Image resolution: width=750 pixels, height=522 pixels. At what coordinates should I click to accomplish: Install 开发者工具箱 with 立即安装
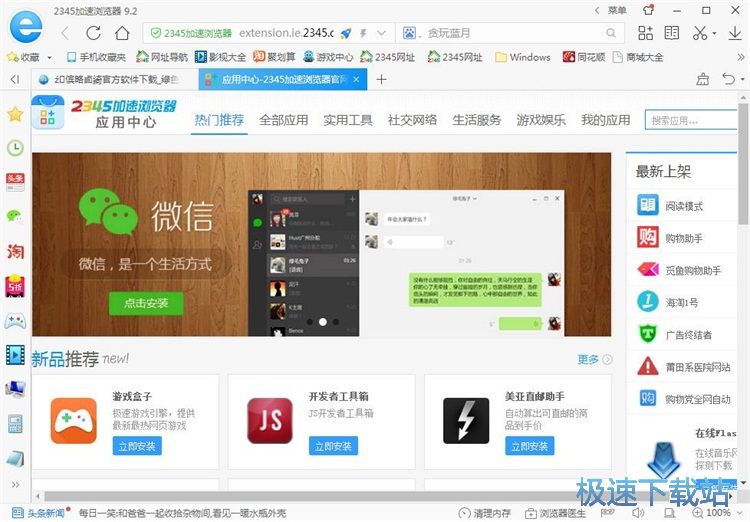[x=333, y=446]
